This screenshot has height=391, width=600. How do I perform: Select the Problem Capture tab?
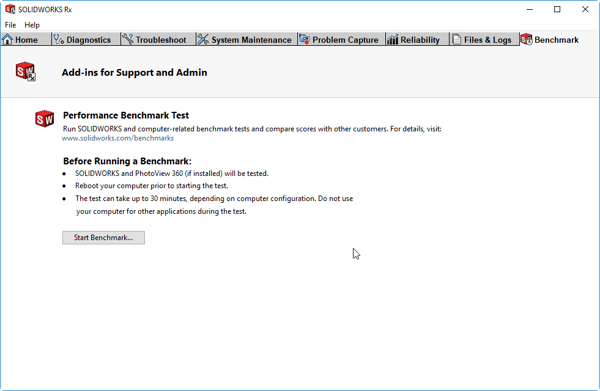(x=341, y=39)
